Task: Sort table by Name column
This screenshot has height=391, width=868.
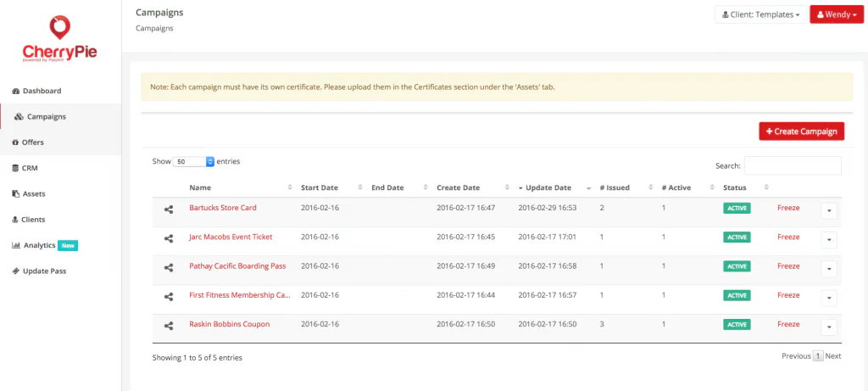Action: 241,187
